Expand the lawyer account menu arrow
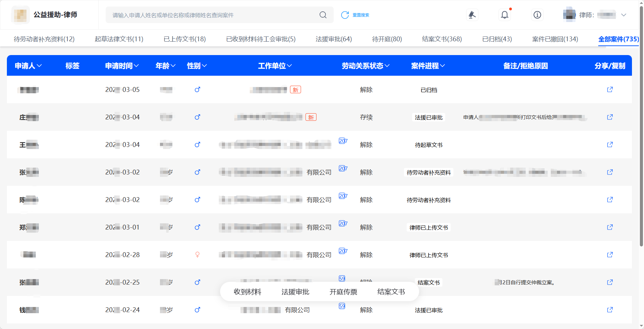The image size is (644, 329). coord(623,15)
